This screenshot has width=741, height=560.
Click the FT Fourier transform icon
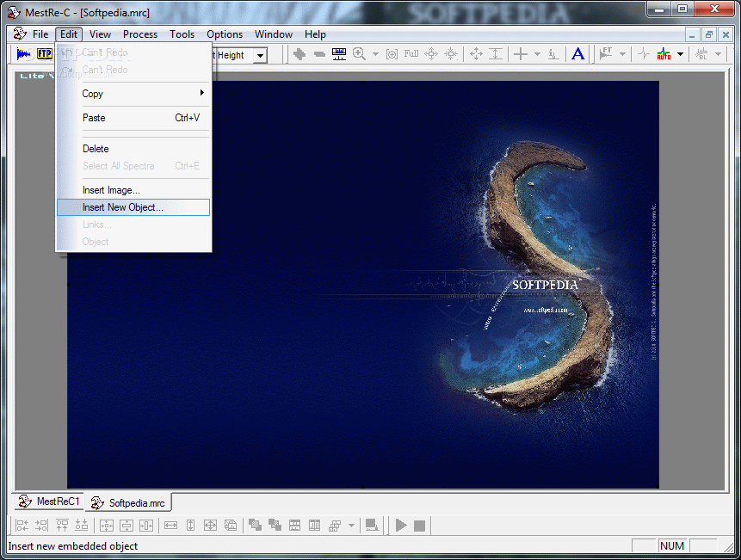606,54
